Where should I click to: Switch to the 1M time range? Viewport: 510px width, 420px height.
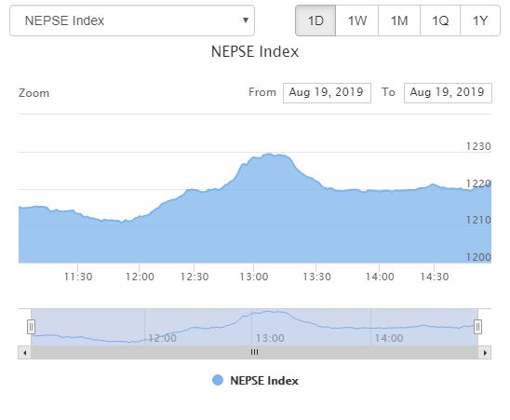point(399,20)
